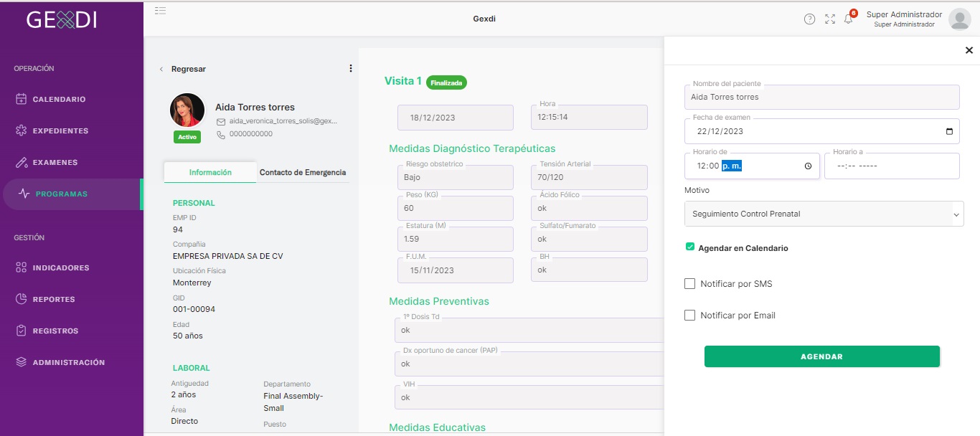Open the help question mark icon

tap(809, 19)
